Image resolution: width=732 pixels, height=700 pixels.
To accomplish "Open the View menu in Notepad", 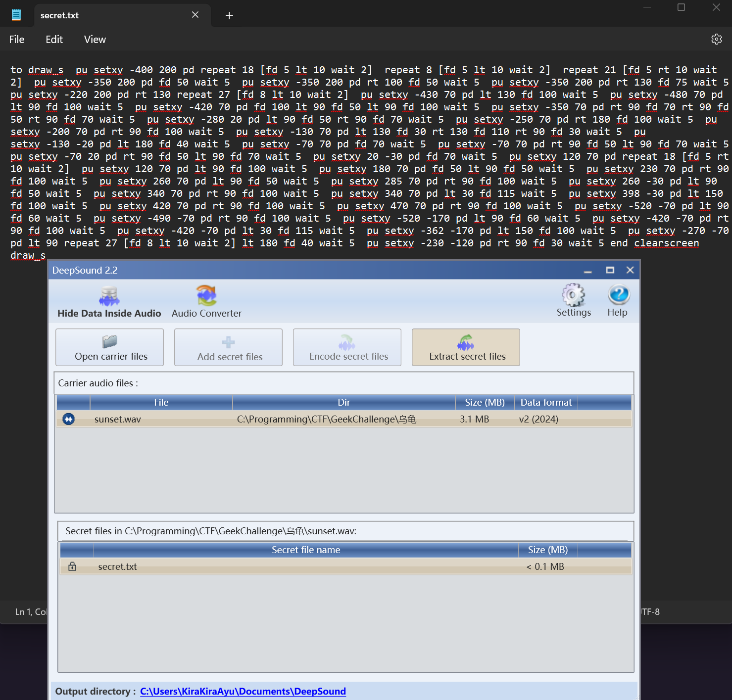I will pos(95,40).
